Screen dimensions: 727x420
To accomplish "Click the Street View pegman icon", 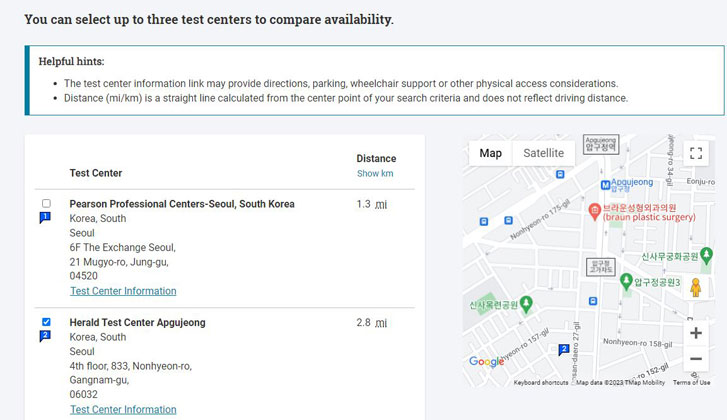I will pos(695,287).
